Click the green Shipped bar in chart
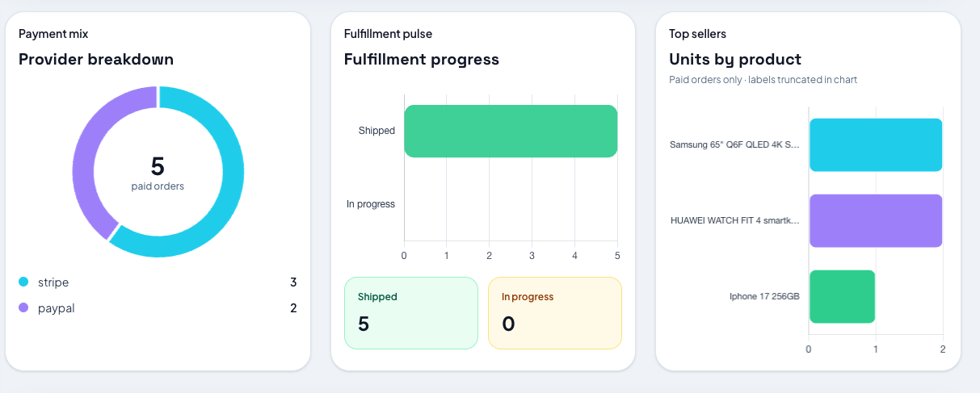Screen dimensions: 980x393 pyautogui.click(x=511, y=131)
